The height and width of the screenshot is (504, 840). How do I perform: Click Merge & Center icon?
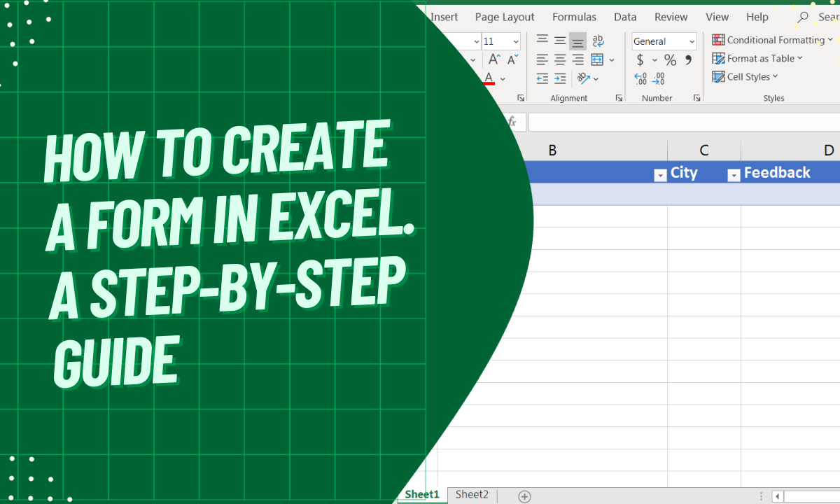(597, 59)
